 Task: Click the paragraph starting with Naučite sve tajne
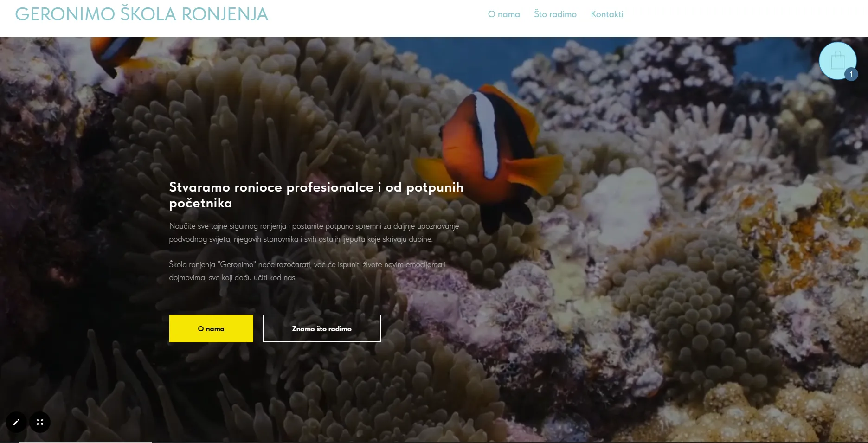coord(314,232)
